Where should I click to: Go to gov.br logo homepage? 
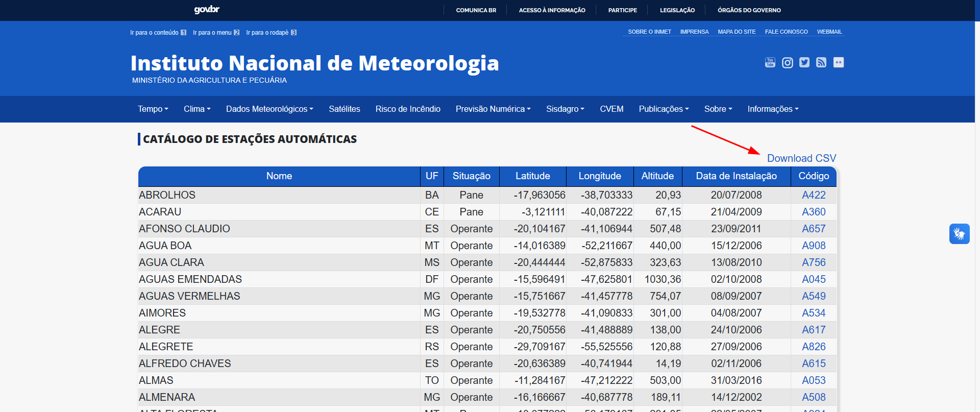pos(207,10)
